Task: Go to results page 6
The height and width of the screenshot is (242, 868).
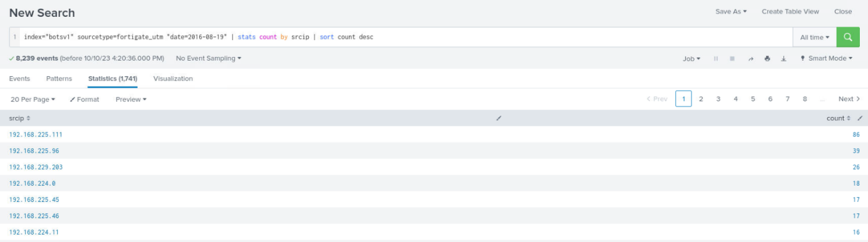Action: coord(770,99)
